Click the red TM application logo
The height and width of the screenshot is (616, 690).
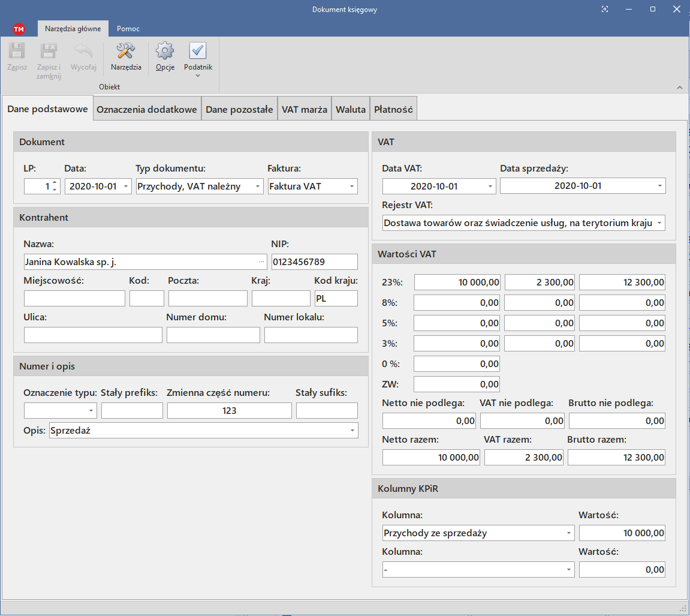pyautogui.click(x=19, y=29)
